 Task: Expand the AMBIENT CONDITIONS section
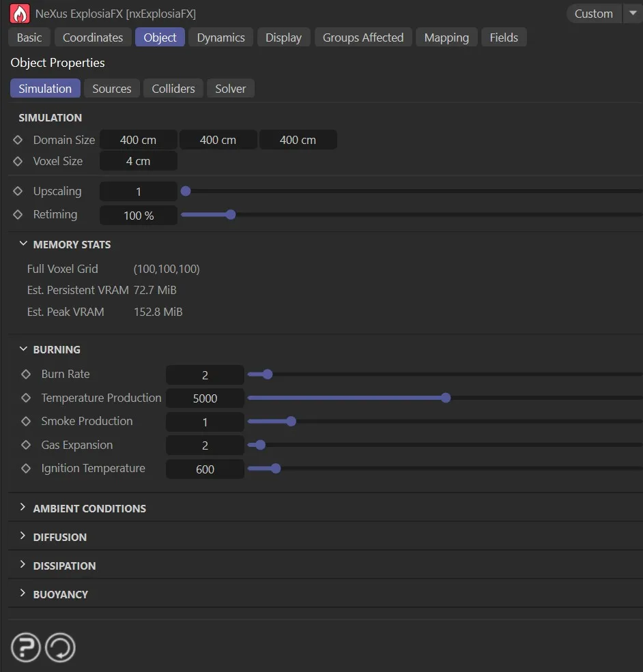coord(23,508)
